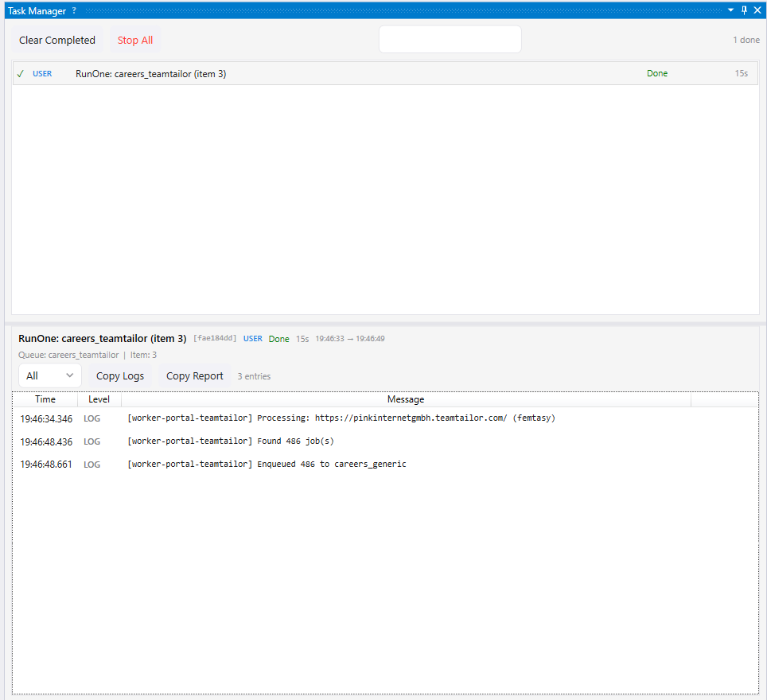The width and height of the screenshot is (767, 700).
Task: Select the RunOne: careers_teamtailor (item 3) task row
Action: click(x=385, y=73)
